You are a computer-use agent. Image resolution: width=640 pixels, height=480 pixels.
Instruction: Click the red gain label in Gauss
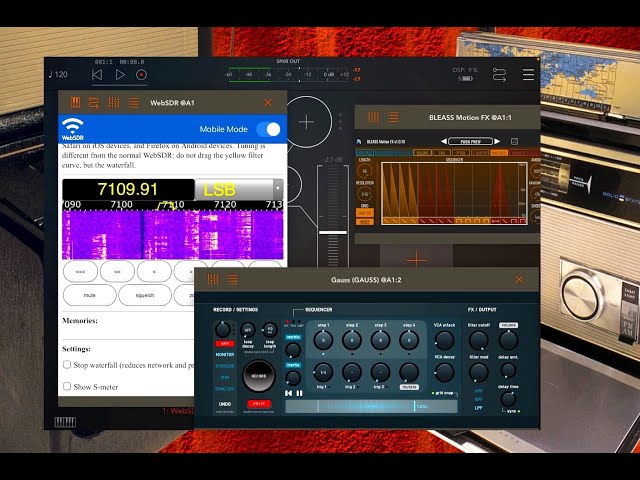(x=224, y=343)
